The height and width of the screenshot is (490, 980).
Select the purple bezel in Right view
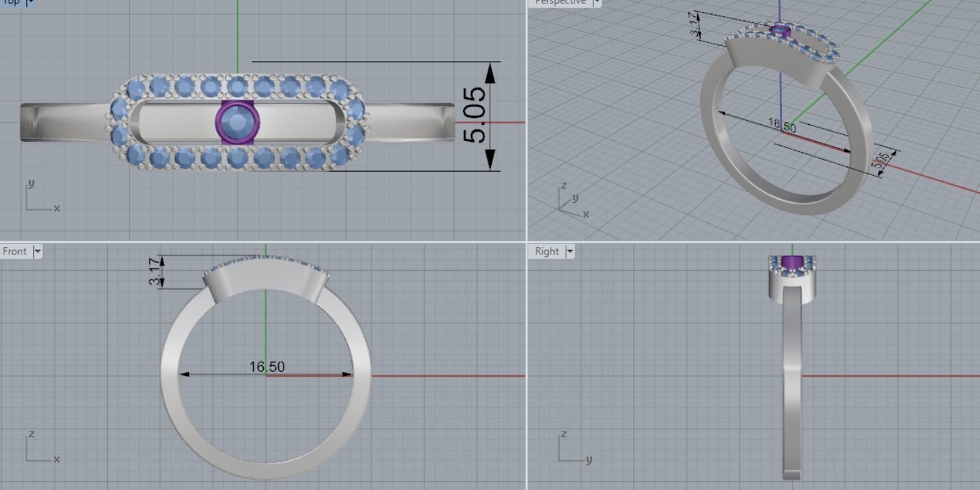(x=791, y=261)
